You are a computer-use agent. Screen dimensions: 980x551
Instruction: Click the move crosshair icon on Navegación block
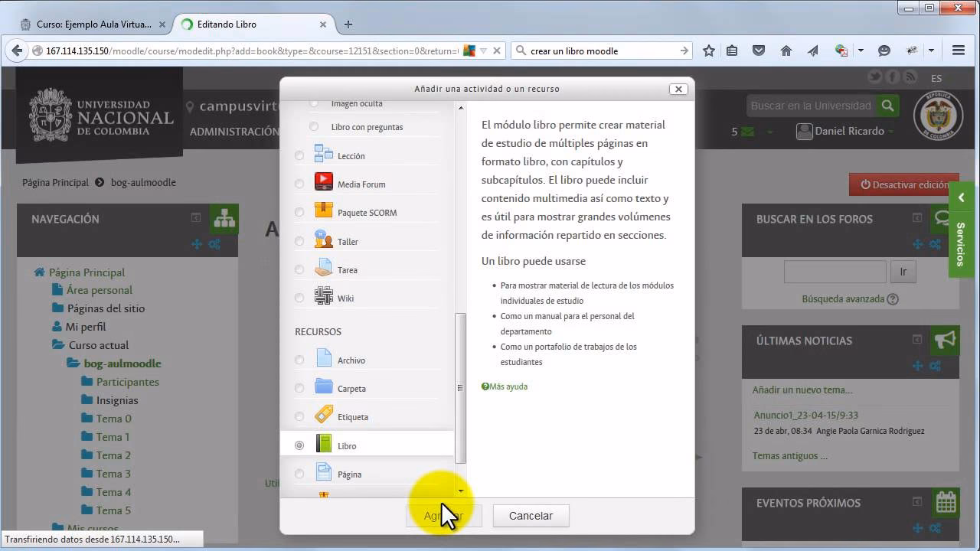pyautogui.click(x=196, y=244)
